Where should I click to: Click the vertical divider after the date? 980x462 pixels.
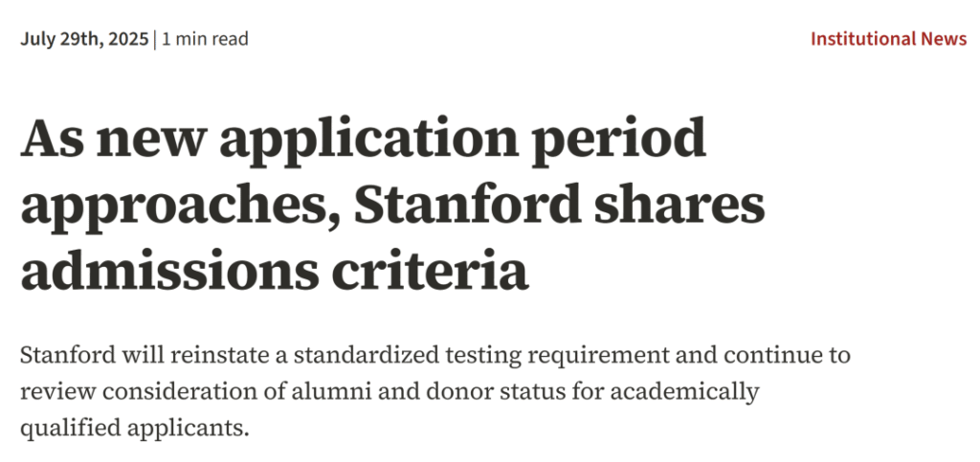point(155,39)
